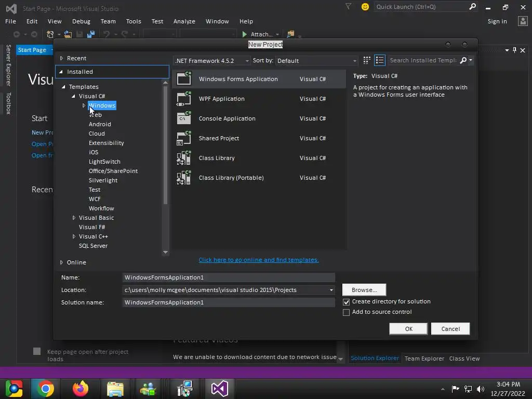Open the Sort by Default dropdown
The height and width of the screenshot is (399, 532).
click(x=316, y=61)
